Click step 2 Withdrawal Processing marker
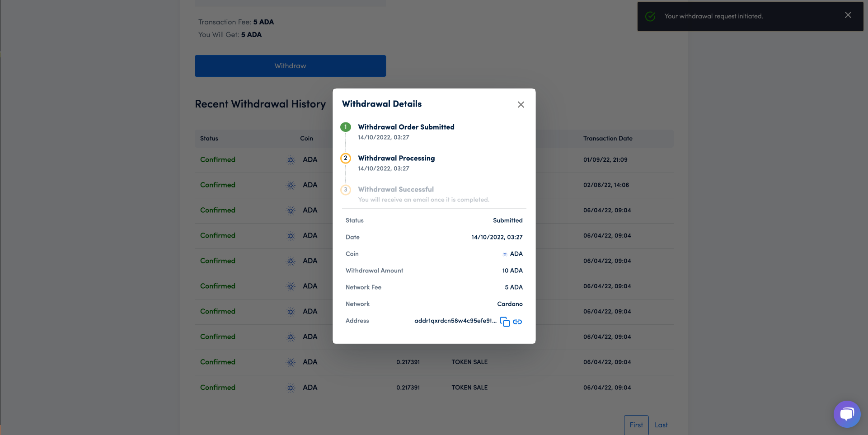 (x=346, y=158)
